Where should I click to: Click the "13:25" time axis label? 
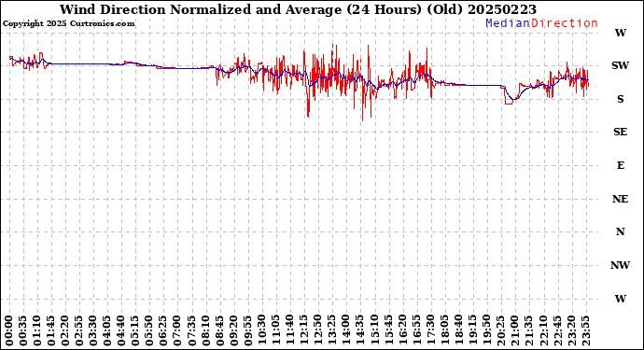332,330
